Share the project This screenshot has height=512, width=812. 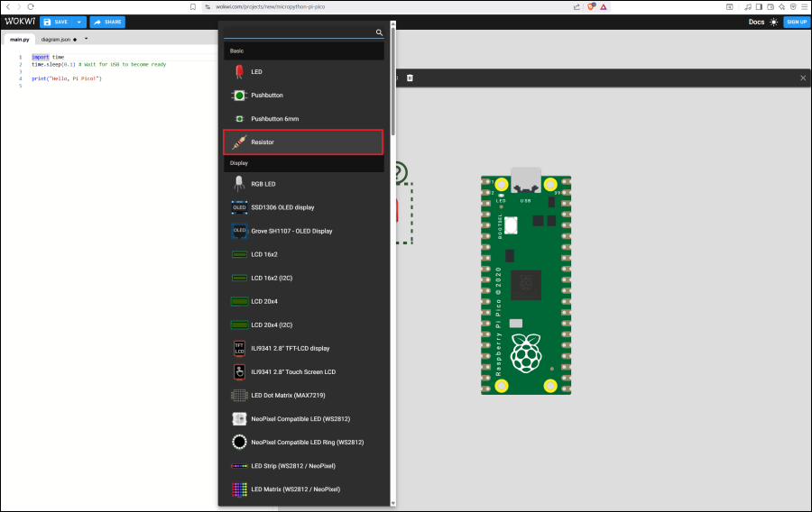click(107, 22)
